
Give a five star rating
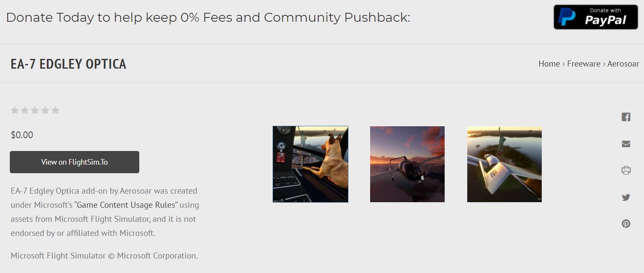(x=55, y=110)
